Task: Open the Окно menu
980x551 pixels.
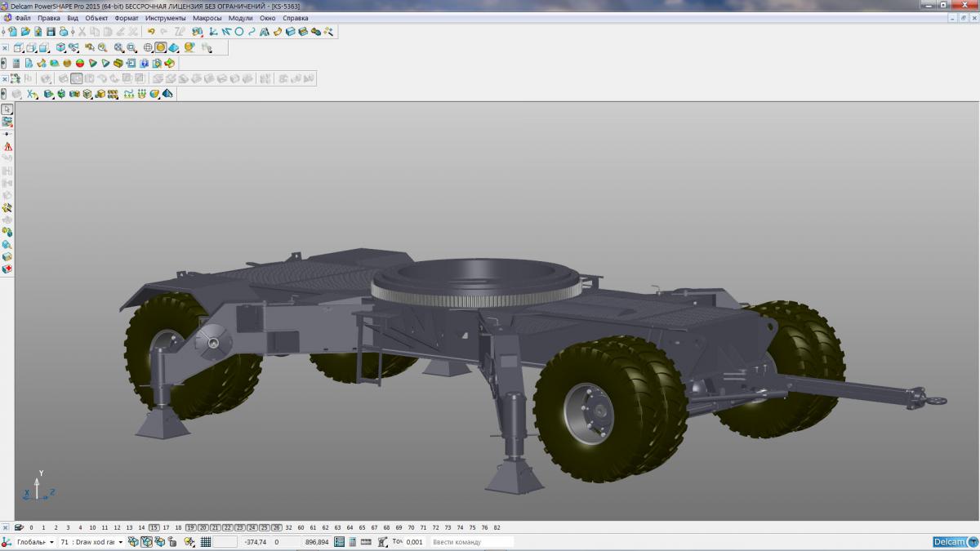Action: coord(268,18)
